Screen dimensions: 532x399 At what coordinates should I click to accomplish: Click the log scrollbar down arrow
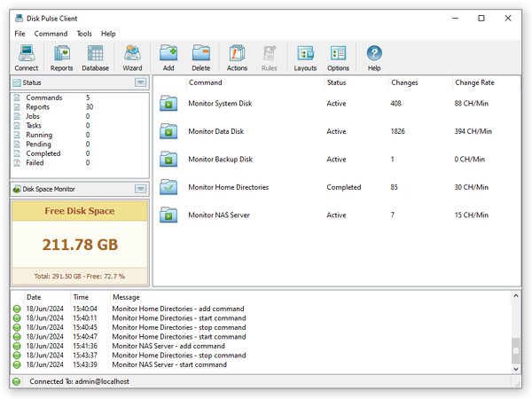pos(516,369)
